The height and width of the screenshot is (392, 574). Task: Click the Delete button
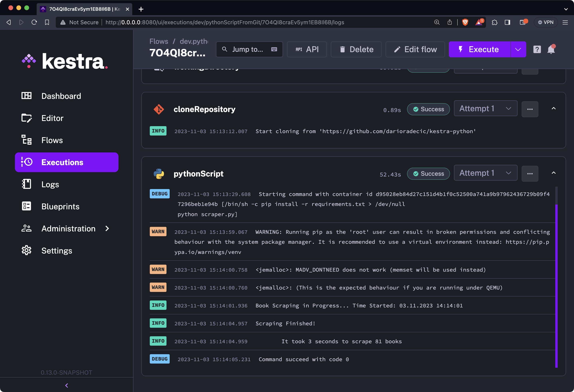(356, 49)
